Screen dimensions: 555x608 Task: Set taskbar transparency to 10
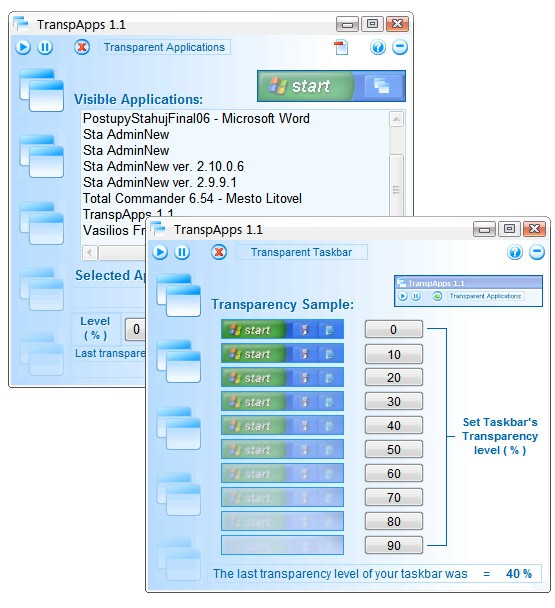394,354
